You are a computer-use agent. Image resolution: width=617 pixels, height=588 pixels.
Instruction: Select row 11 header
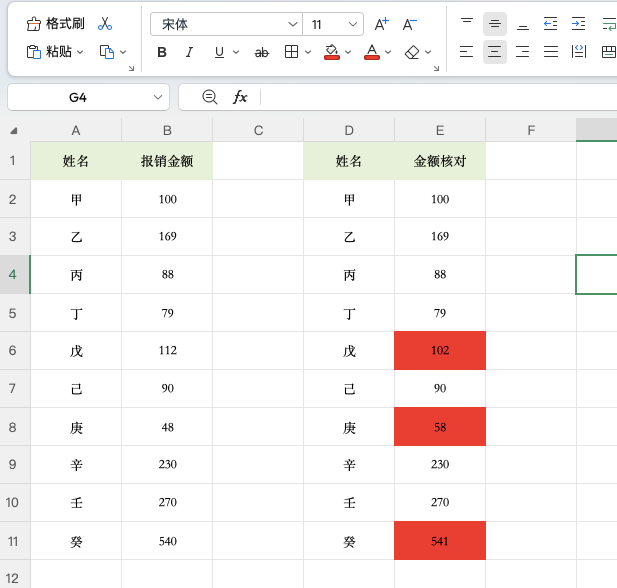[x=13, y=541]
